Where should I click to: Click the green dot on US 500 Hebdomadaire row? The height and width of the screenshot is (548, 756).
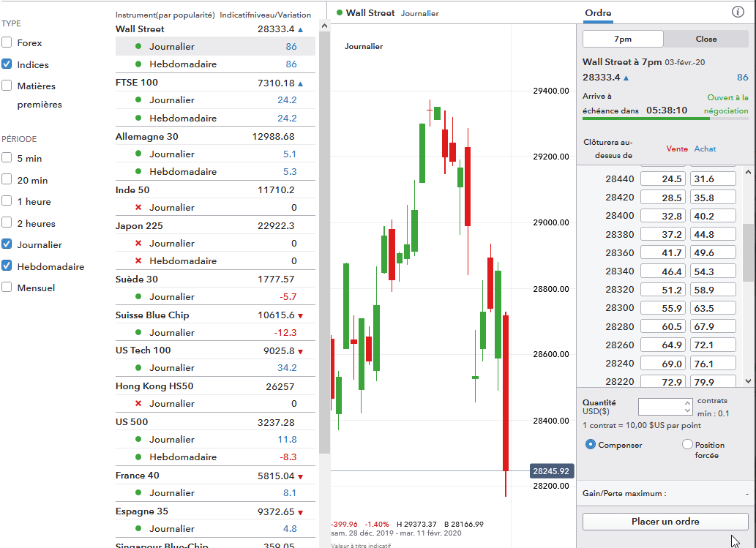(x=138, y=457)
